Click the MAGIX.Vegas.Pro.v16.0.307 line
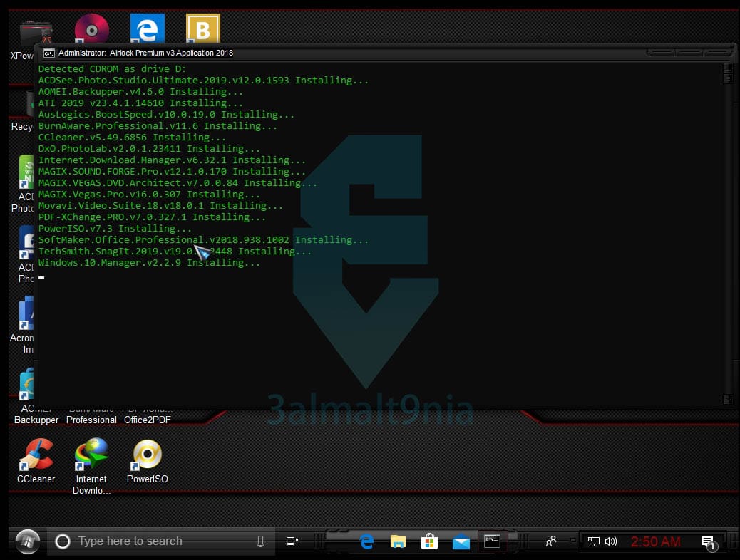Viewport: 740px width, 560px height. [x=149, y=194]
